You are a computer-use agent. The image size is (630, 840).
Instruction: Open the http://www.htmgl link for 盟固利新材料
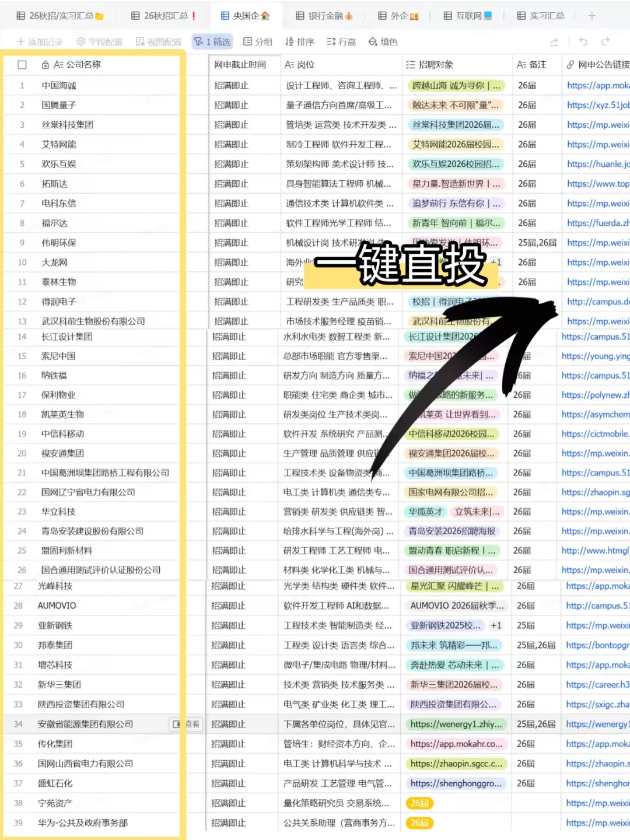pos(596,551)
